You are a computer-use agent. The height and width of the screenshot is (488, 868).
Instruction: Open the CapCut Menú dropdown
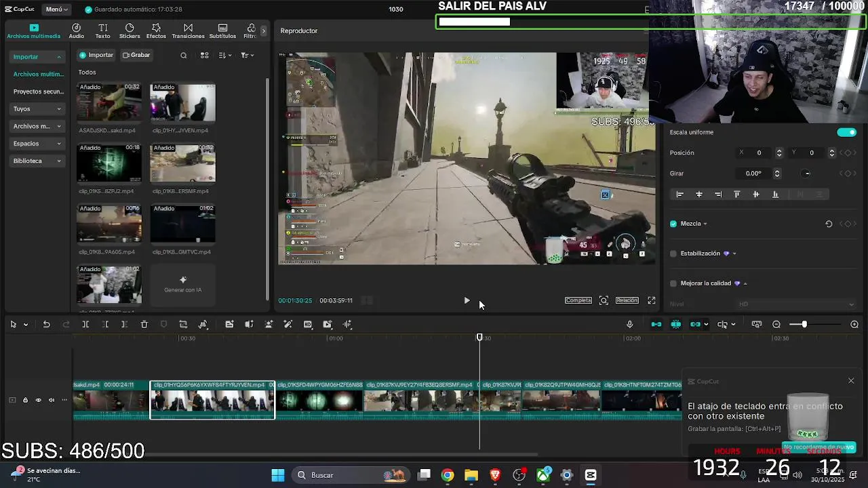[57, 9]
